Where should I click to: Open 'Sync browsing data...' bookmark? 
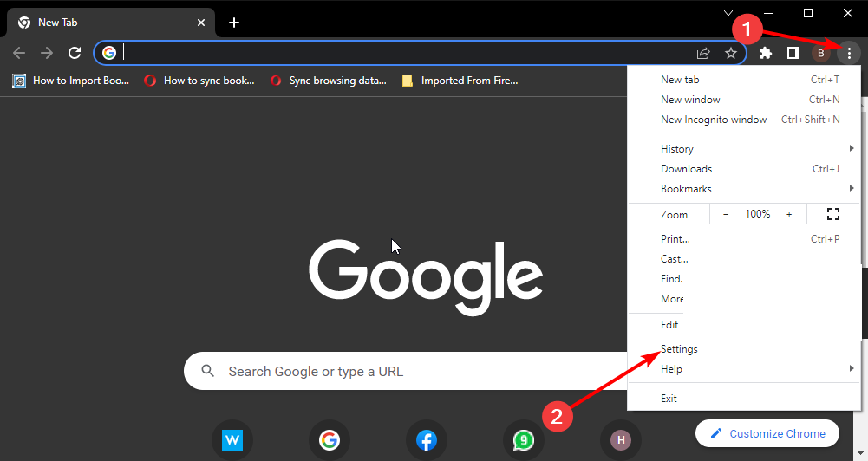(329, 81)
